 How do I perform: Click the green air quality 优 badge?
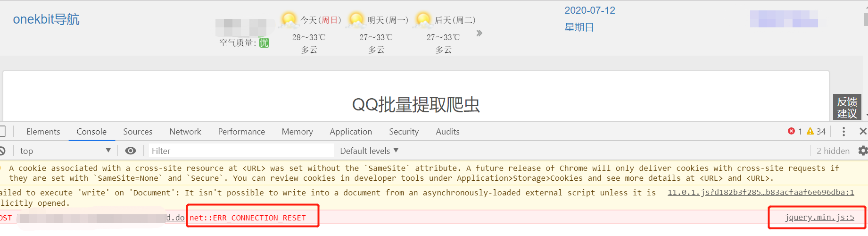(x=264, y=43)
